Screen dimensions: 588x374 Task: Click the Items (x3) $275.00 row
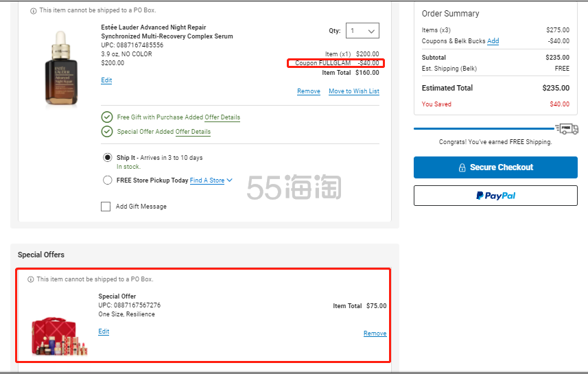pyautogui.click(x=495, y=30)
